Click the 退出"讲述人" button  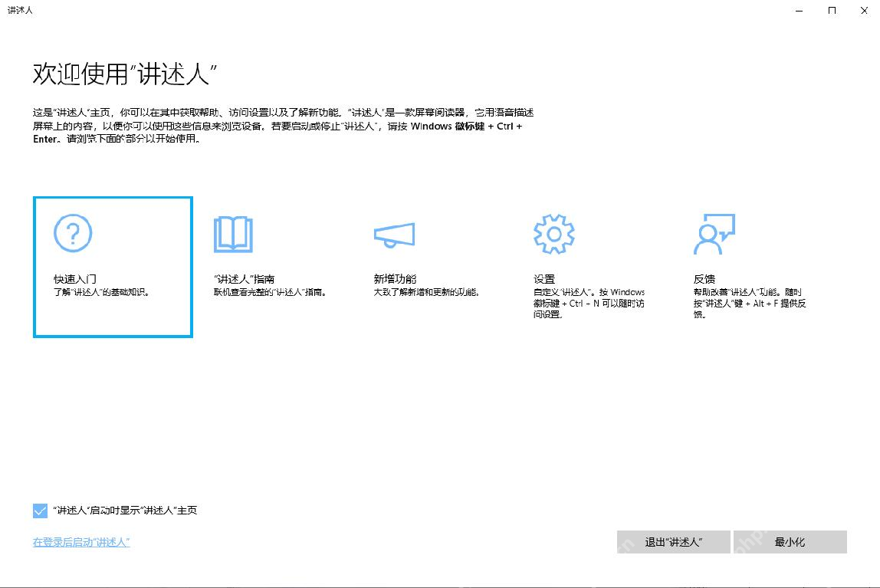click(x=674, y=542)
